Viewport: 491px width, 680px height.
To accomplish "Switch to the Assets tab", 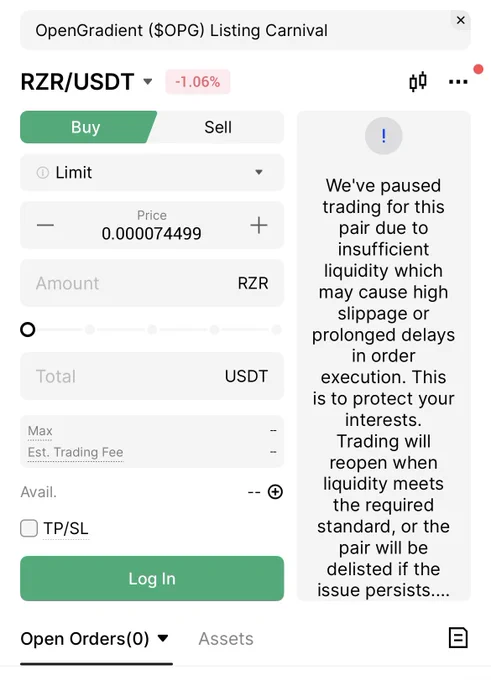I will click(226, 638).
